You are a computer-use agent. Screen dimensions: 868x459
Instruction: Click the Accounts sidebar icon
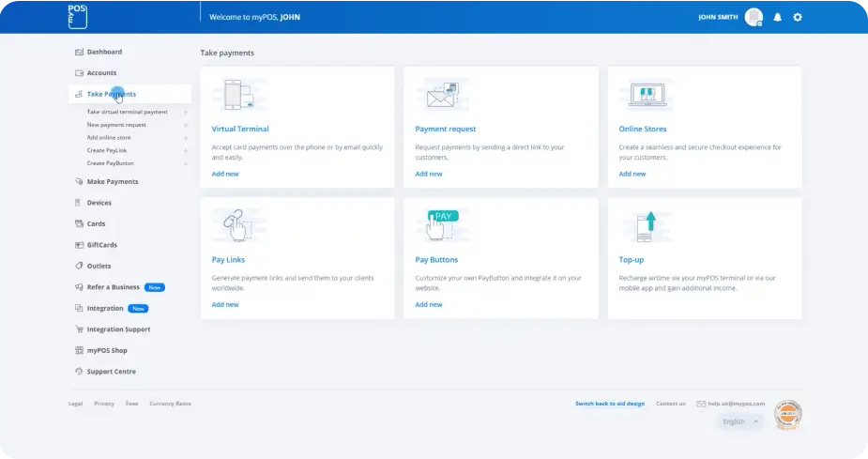(79, 72)
